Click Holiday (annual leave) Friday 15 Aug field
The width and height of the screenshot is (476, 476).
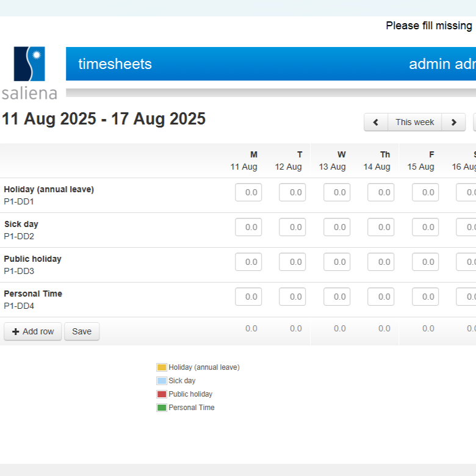425,192
